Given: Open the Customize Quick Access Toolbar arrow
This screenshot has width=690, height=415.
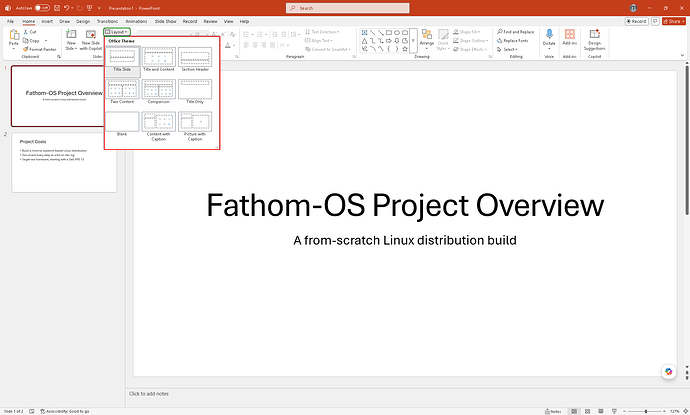Looking at the screenshot, I should click(x=99, y=8).
